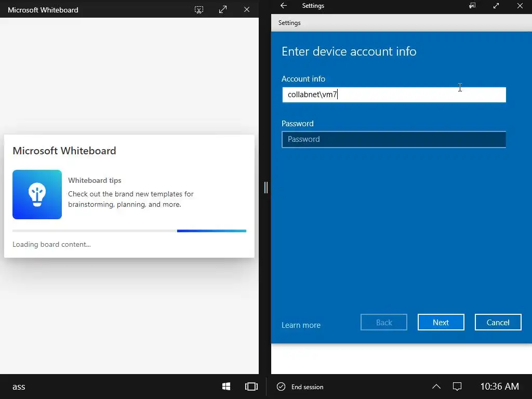Image resolution: width=532 pixels, height=399 pixels.
Task: Open the Action Center notification icon
Action: tap(457, 387)
